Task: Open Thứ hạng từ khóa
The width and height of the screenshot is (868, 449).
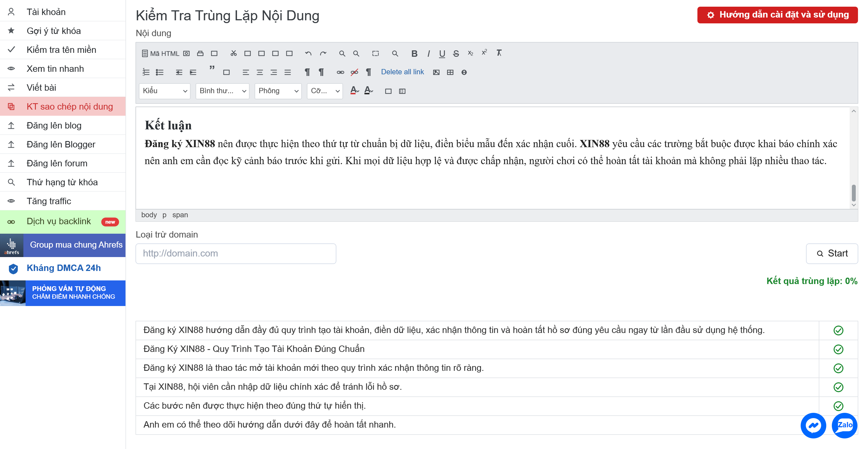Action: [63, 182]
